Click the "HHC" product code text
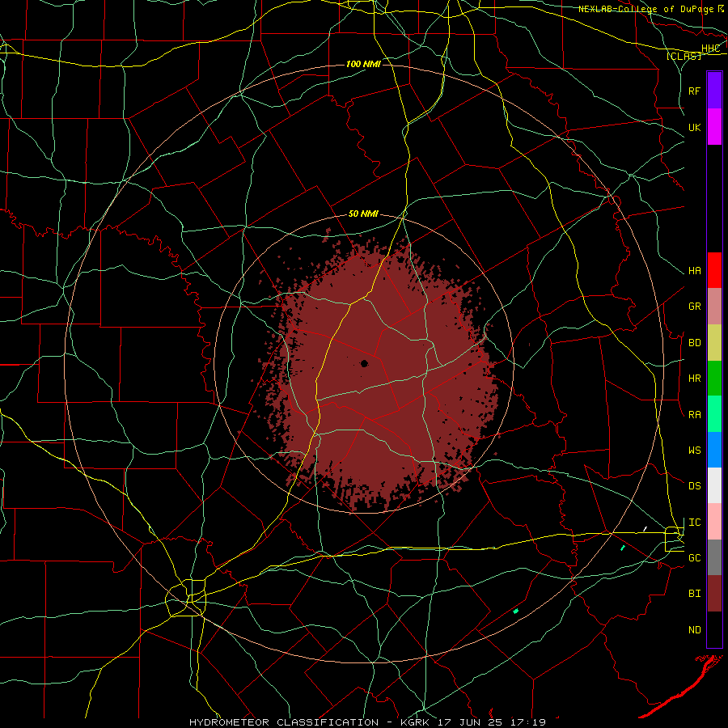 [x=710, y=49]
